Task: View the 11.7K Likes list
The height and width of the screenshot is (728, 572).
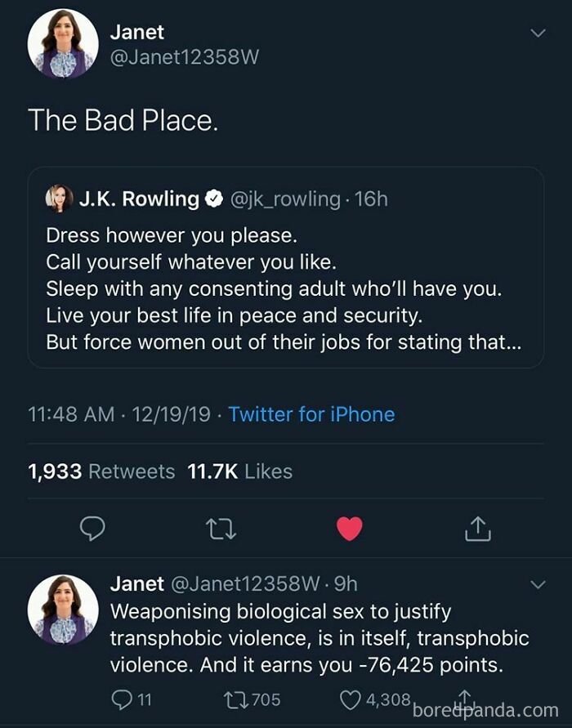Action: point(239,471)
